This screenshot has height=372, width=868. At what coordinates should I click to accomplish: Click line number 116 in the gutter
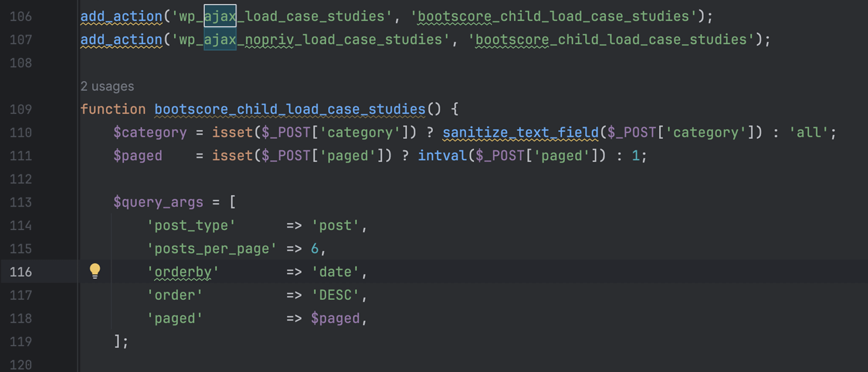coord(21,272)
